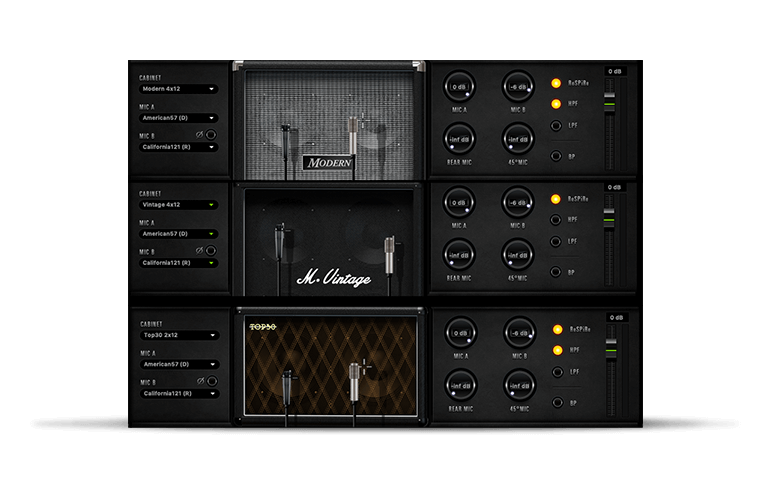This screenshot has width=766, height=497.
Task: Click the MIC B knob in Vintage row
Action: [x=518, y=202]
